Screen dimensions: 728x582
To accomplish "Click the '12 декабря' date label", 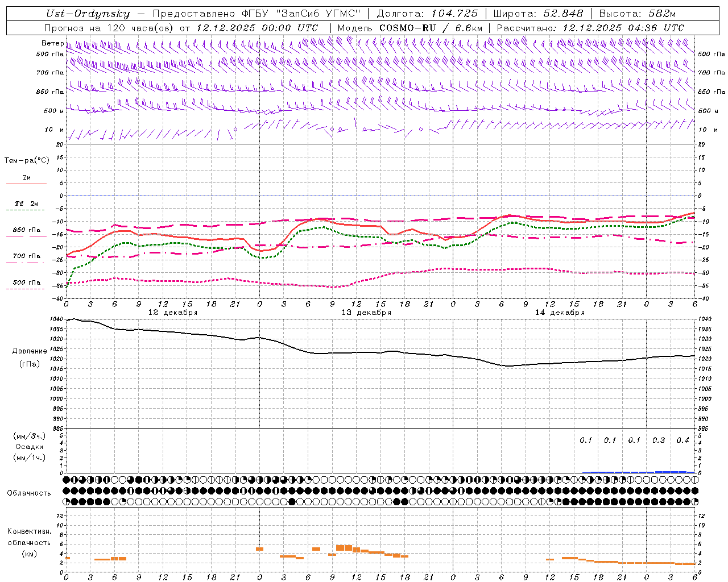I will coord(173,313).
